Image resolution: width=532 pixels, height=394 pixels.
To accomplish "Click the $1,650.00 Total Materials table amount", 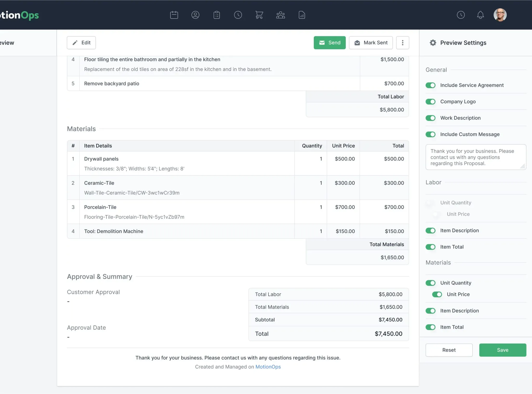I will click(x=392, y=257).
